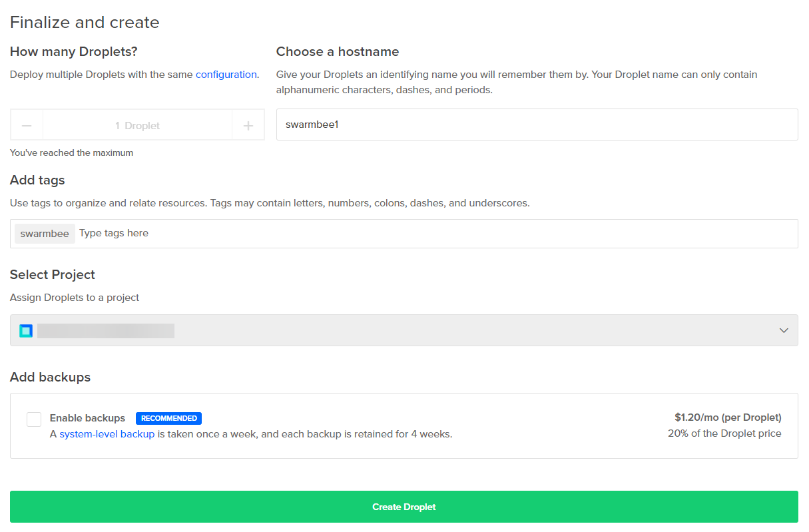Click the '1 Droplet' count field
The image size is (809, 532).
coord(137,125)
